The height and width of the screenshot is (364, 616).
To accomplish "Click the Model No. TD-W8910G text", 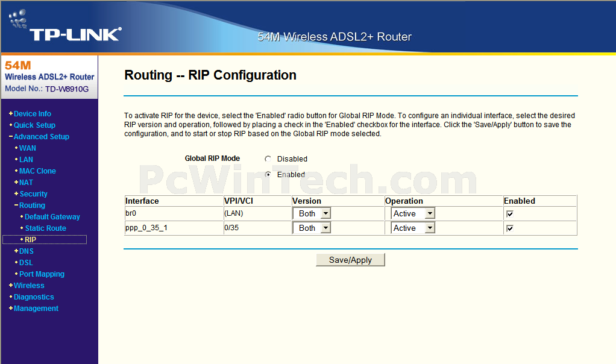I will [x=47, y=89].
